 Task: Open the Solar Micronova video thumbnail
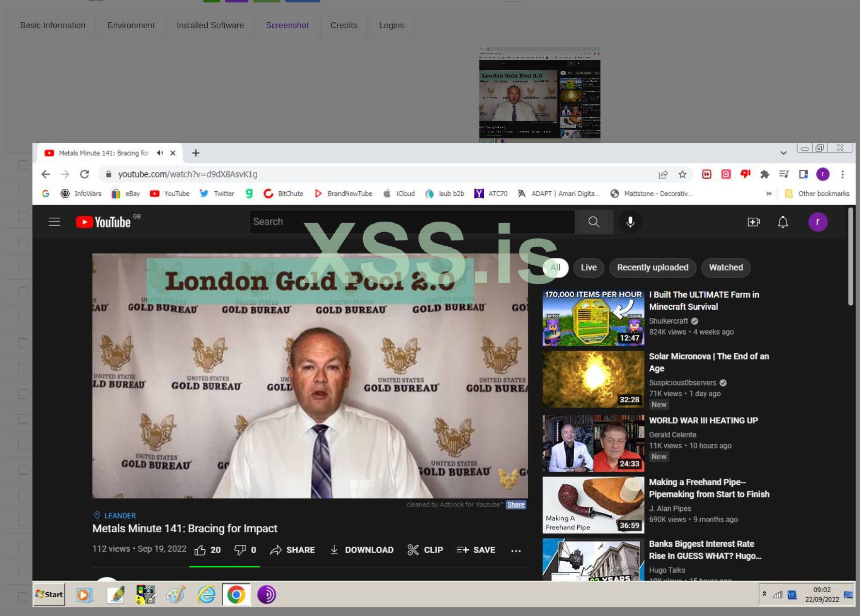(x=593, y=379)
